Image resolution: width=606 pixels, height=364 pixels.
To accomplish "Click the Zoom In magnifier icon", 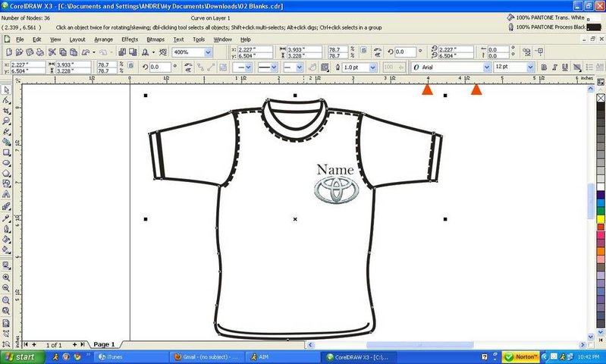I will pos(6,278).
